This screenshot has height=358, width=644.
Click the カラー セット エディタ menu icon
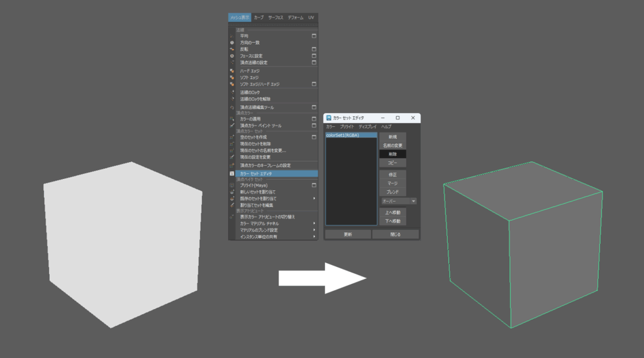pos(231,173)
